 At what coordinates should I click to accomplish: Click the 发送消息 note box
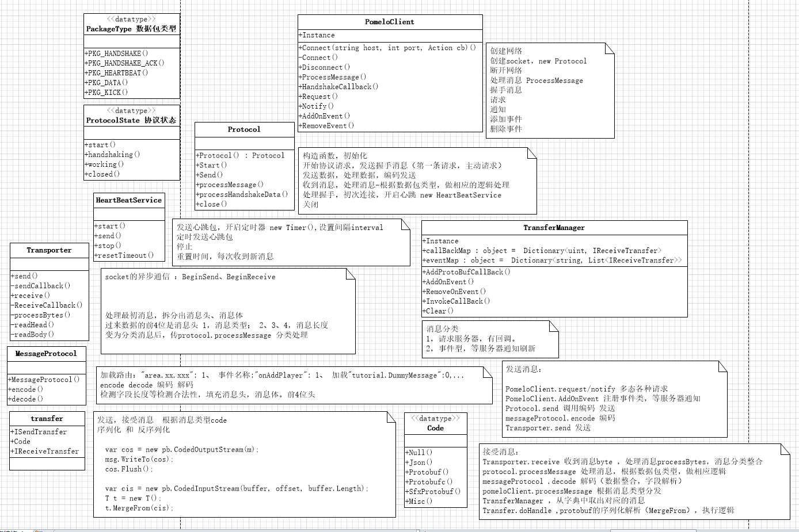(x=615, y=399)
